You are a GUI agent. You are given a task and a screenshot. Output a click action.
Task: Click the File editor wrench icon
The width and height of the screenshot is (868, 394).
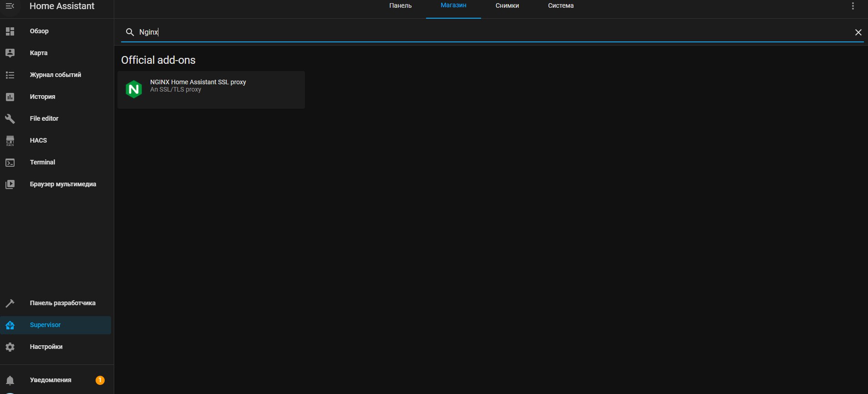click(x=10, y=118)
